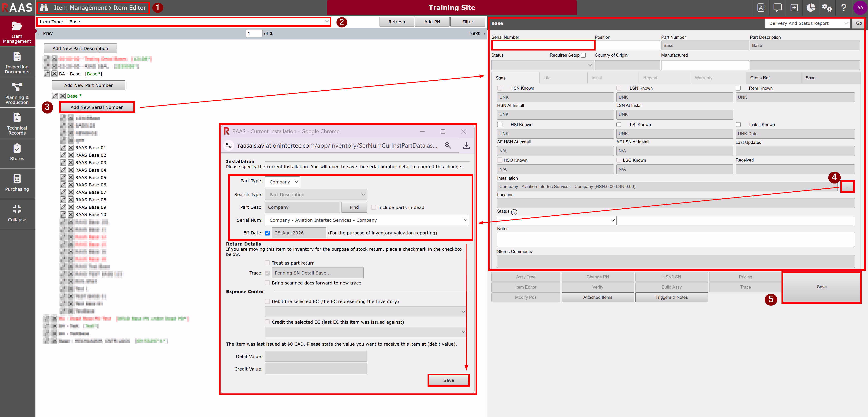Open the Attached Items button
868x417 pixels.
[597, 297]
